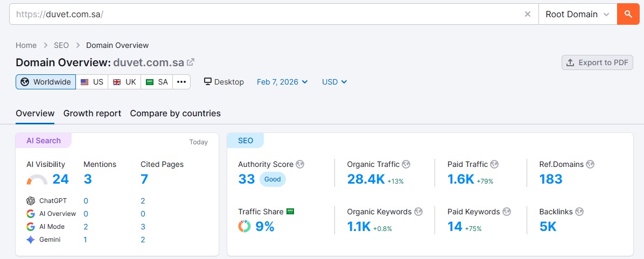Image resolution: width=644 pixels, height=259 pixels.
Task: Click Saudi flag next to Traffic Share
Action: click(x=290, y=212)
